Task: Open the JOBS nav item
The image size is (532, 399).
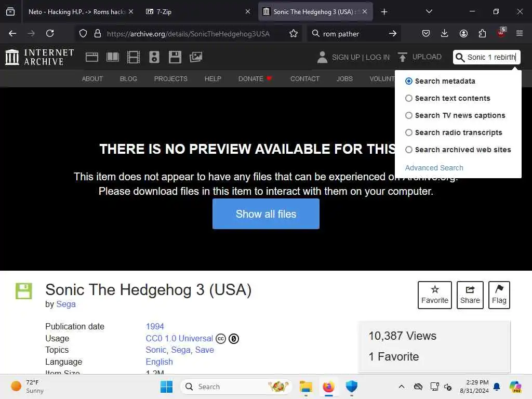Action: 344,79
